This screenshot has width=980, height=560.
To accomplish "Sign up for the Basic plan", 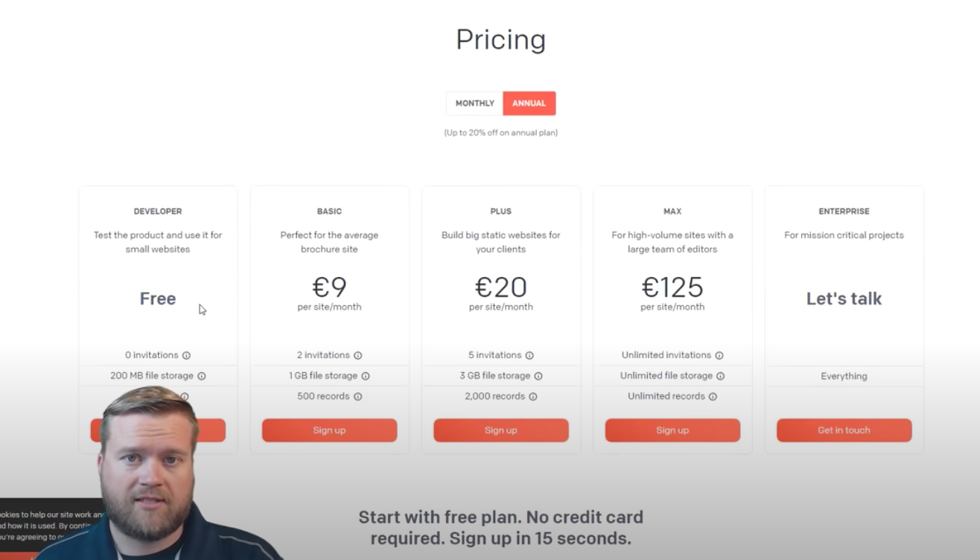I will 329,430.
